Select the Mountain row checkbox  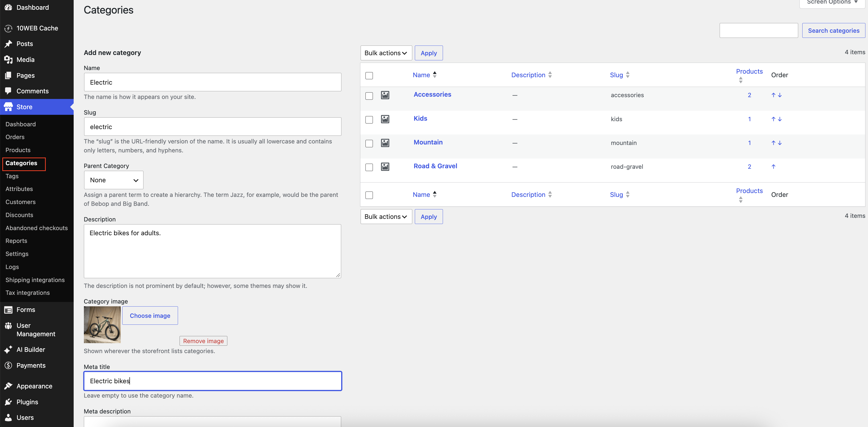pos(369,143)
